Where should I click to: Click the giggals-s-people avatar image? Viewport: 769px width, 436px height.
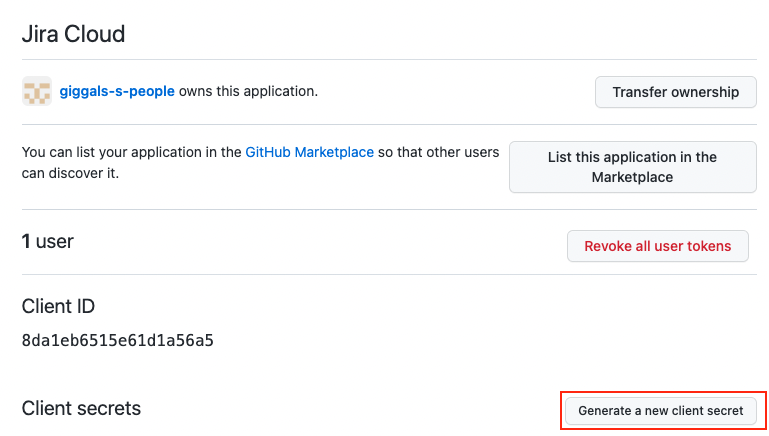coord(37,91)
